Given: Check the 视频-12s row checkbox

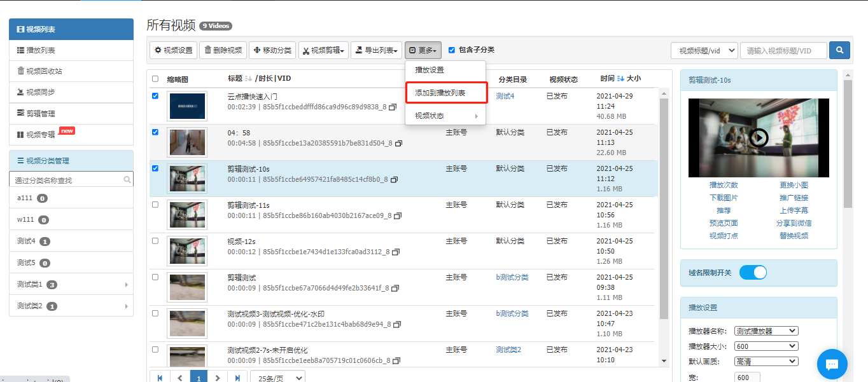Looking at the screenshot, I should point(155,241).
